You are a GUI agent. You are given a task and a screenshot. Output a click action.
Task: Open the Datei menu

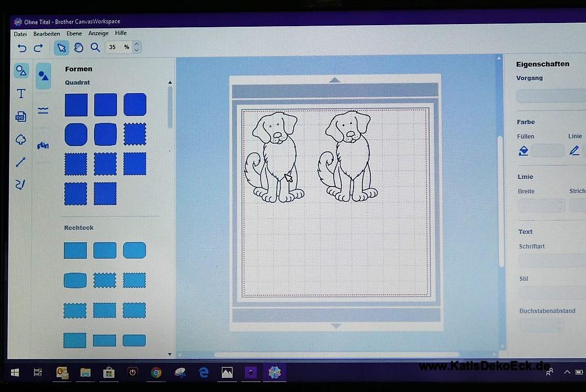pos(20,34)
